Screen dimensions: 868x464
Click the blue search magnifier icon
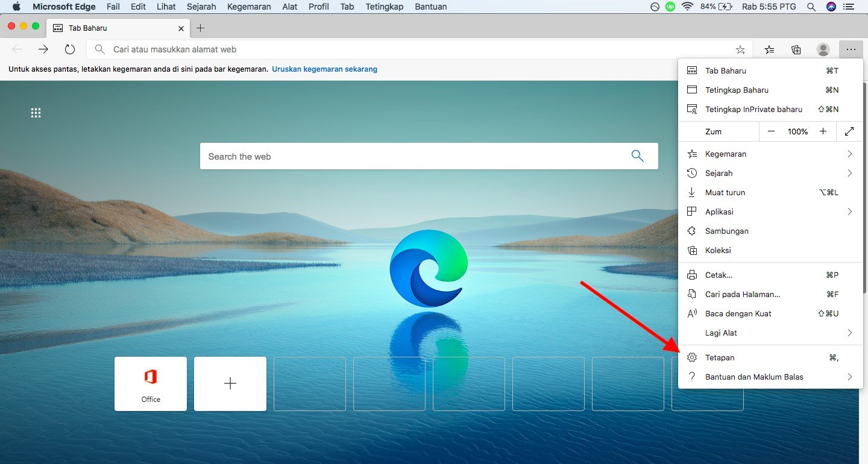pyautogui.click(x=637, y=156)
